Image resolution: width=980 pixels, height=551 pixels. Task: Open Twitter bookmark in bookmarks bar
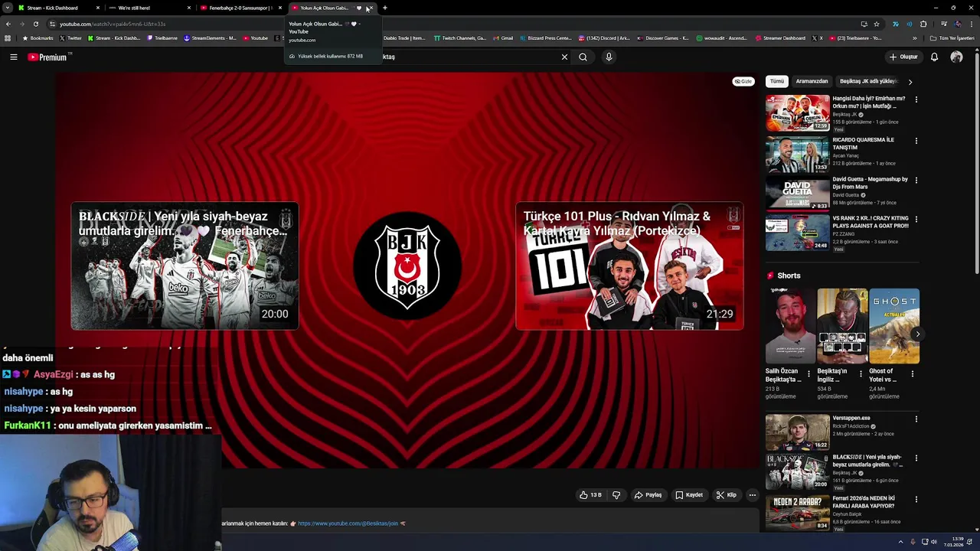[70, 38]
